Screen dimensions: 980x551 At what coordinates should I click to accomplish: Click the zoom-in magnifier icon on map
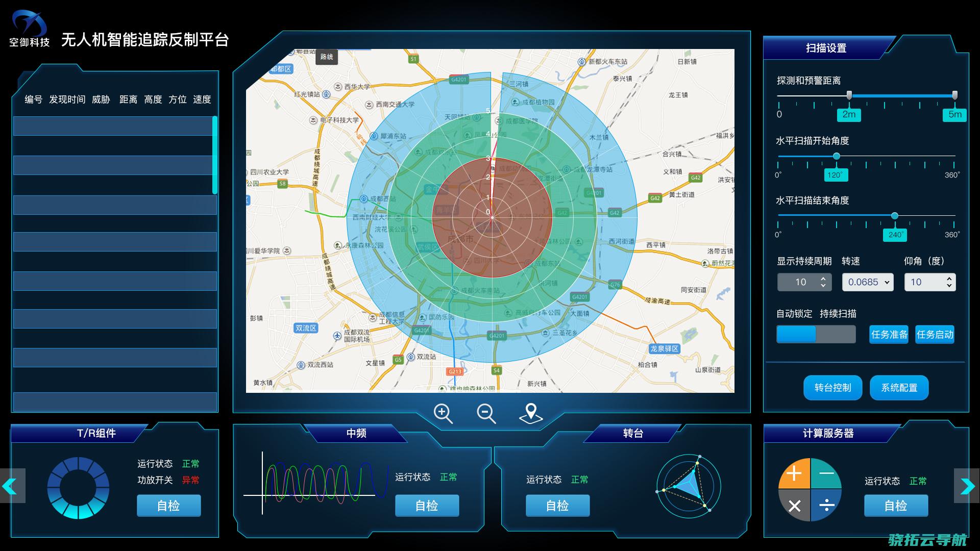click(441, 412)
